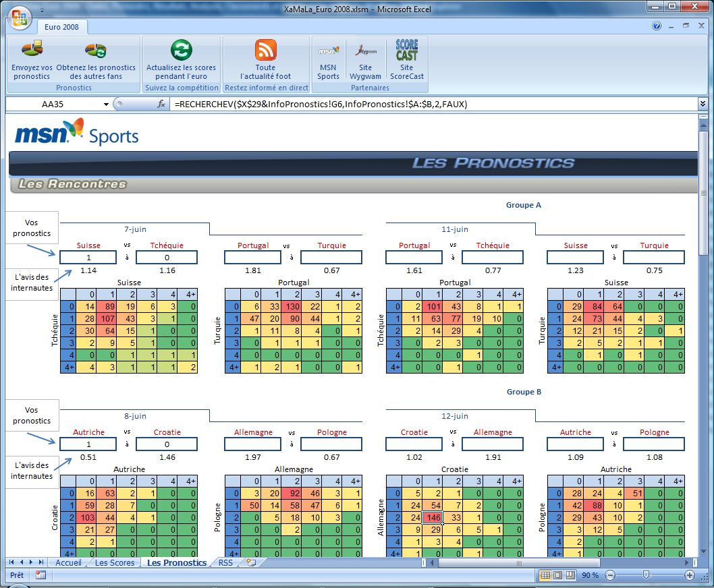Close the workbook with the inner X
714x588 pixels.
[x=701, y=26]
